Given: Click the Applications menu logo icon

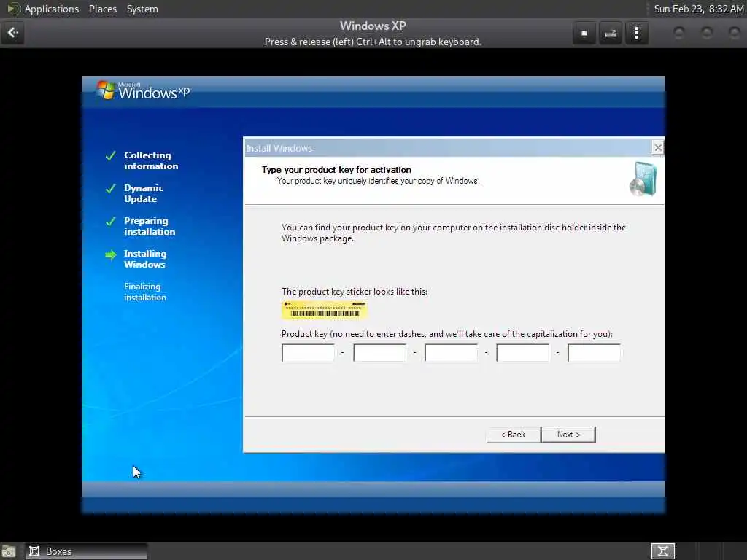Looking at the screenshot, I should coord(13,9).
